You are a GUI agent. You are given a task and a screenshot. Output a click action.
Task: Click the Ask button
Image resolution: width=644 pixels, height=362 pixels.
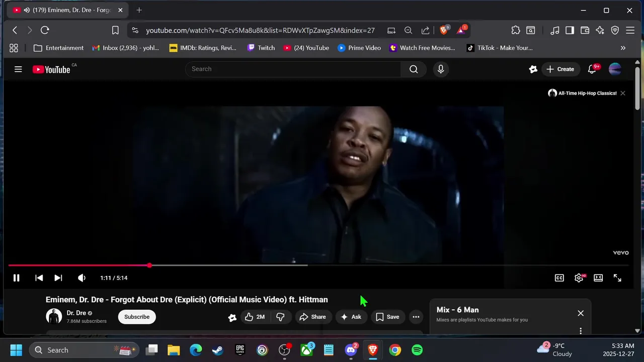click(x=351, y=317)
